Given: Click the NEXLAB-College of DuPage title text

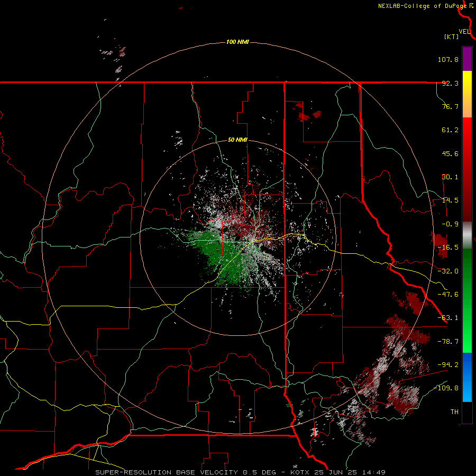Looking at the screenshot, I should (423, 6).
